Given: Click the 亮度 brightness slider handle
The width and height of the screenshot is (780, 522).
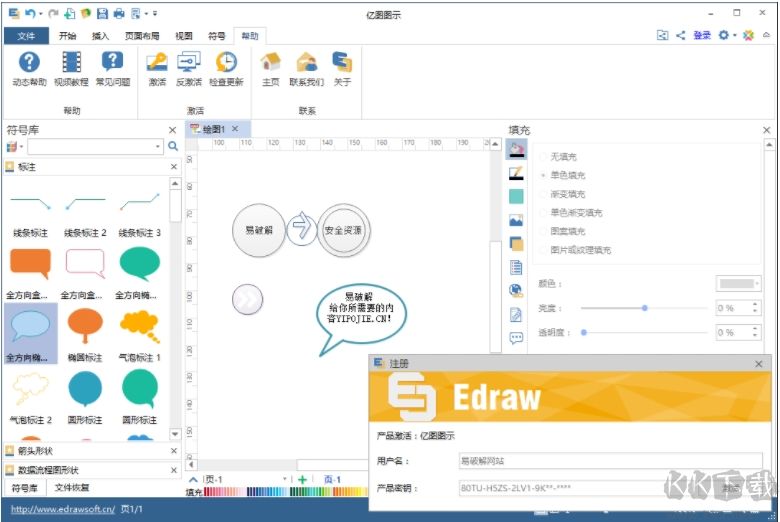Looking at the screenshot, I should (644, 308).
